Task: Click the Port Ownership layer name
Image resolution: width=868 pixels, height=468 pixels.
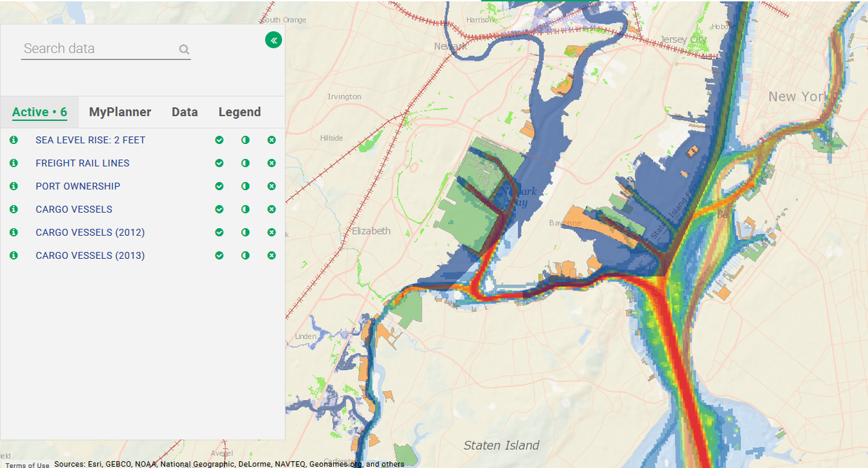Action: tap(78, 186)
